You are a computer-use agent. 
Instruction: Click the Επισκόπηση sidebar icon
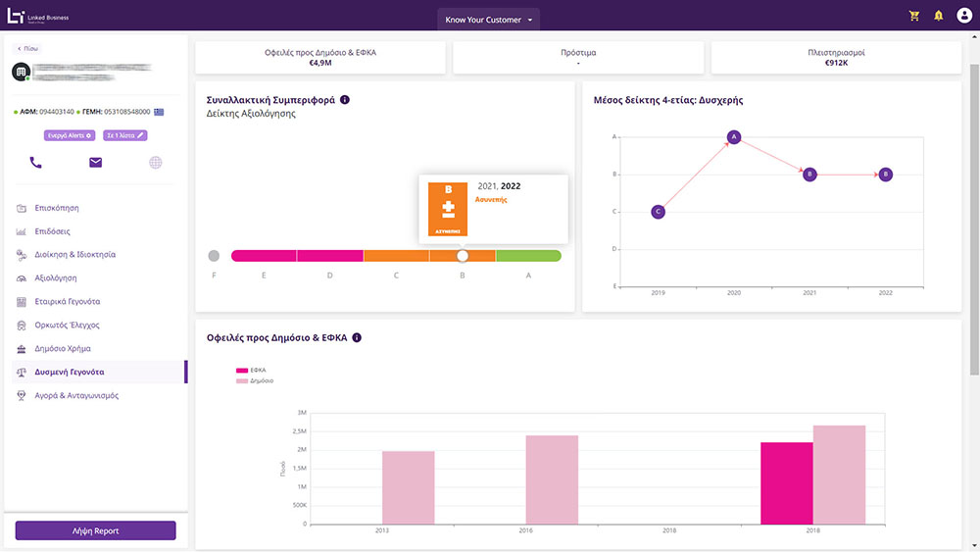(x=22, y=208)
